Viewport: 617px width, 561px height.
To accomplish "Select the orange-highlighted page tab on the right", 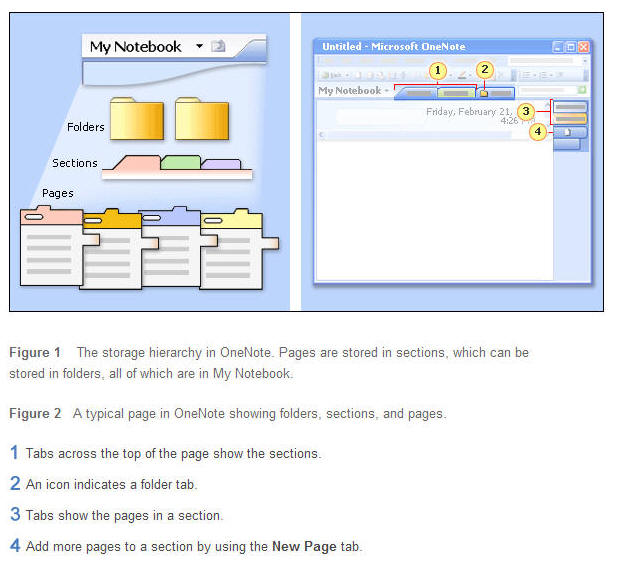I will tap(570, 118).
